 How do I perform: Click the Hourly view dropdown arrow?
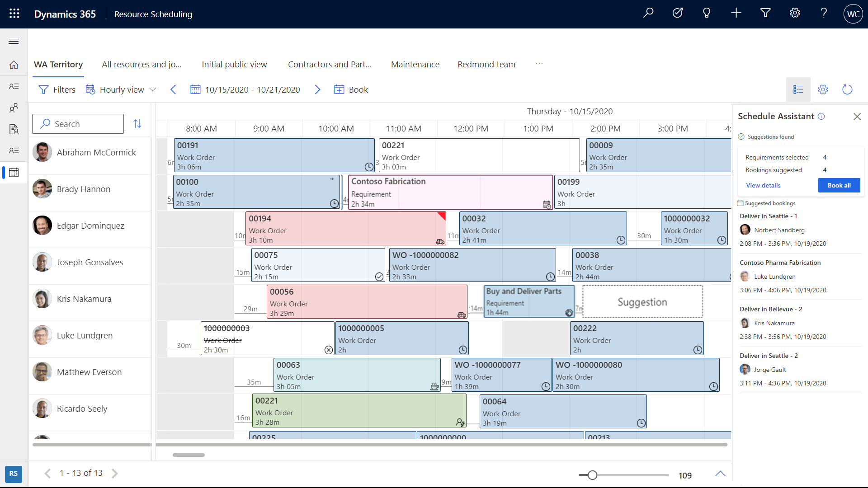[153, 90]
